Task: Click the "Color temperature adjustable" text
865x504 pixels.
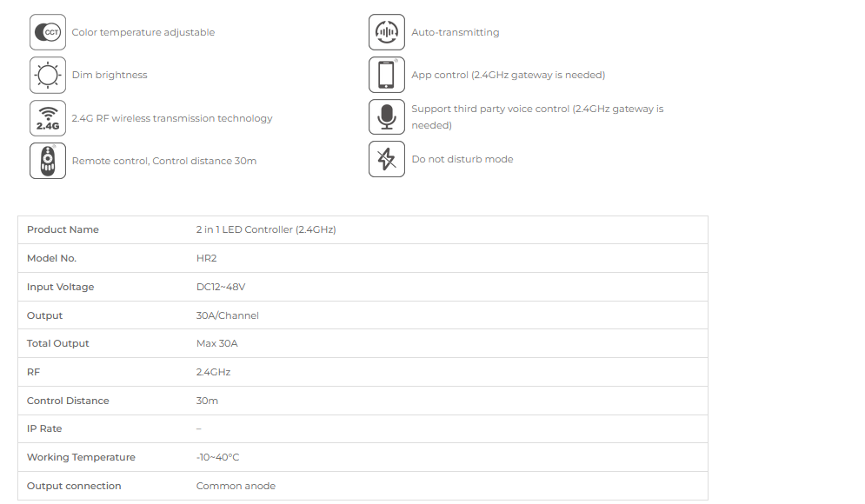Action: [x=143, y=32]
